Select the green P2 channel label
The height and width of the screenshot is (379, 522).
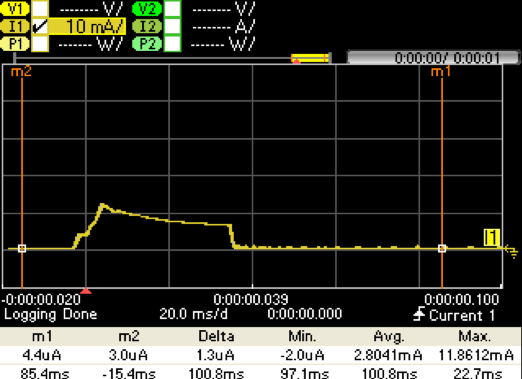pos(147,44)
